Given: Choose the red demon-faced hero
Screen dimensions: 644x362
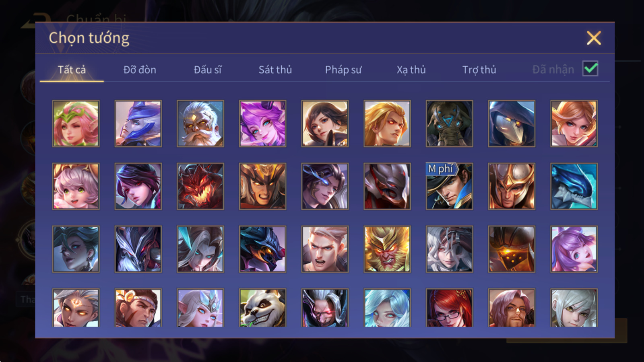Looking at the screenshot, I should point(200,186).
